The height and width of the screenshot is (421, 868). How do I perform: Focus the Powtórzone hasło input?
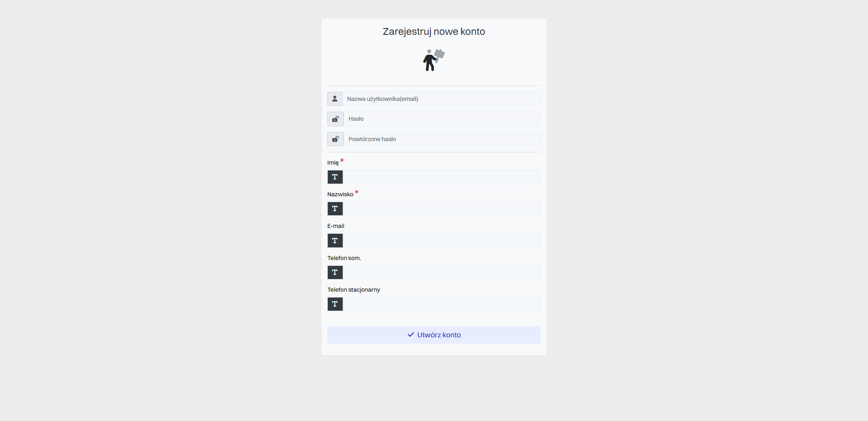(x=442, y=139)
